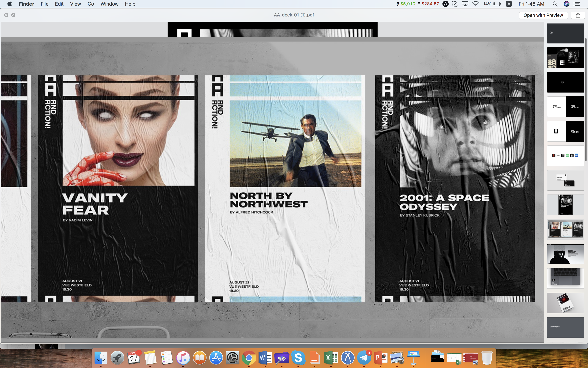Open the orange Pages icon in Dock

315,358
